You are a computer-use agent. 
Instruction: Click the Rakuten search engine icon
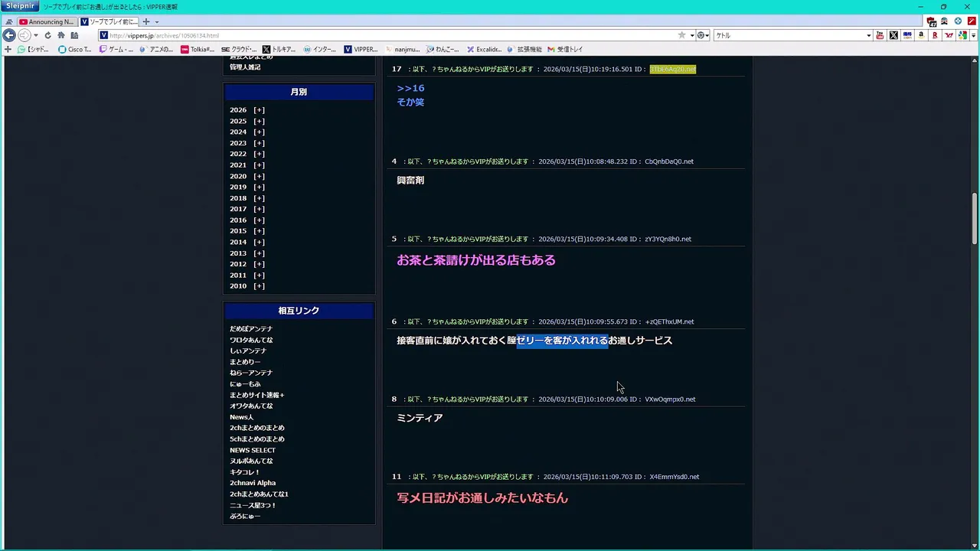pos(935,35)
